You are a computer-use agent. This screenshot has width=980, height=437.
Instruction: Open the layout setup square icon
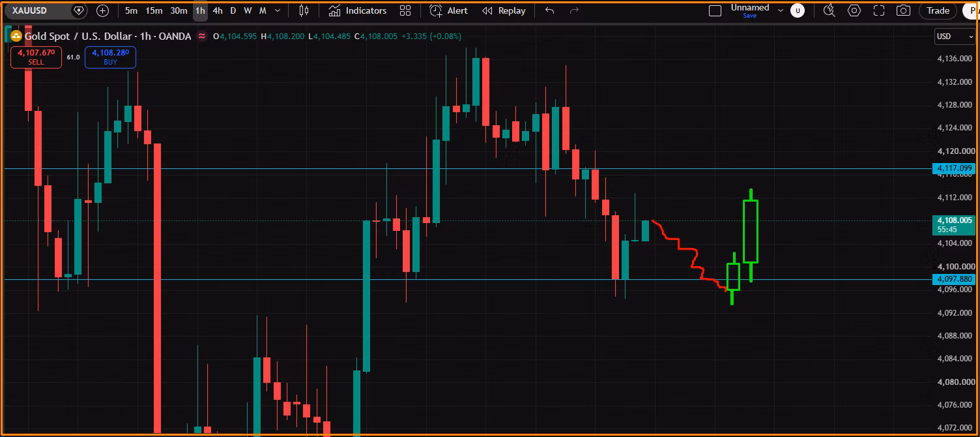[715, 10]
